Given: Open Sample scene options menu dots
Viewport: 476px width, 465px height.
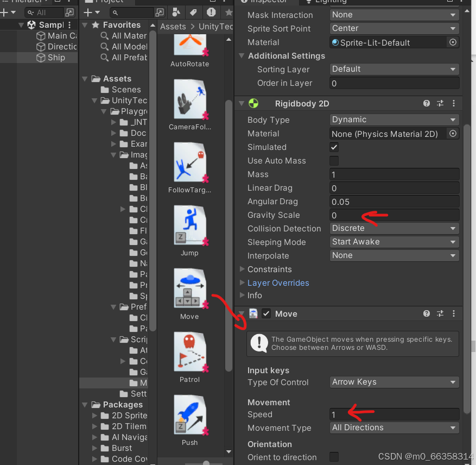Looking at the screenshot, I should click(69, 24).
